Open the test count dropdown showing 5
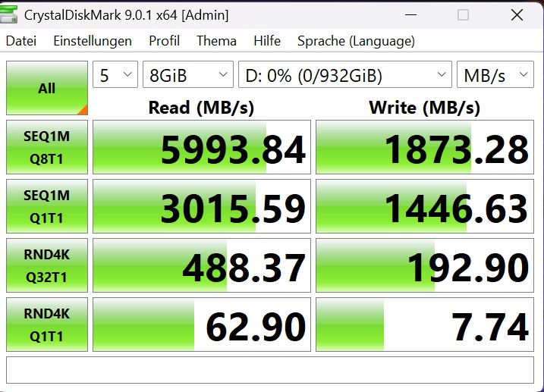Viewport: 544px width, 392px height. [115, 75]
